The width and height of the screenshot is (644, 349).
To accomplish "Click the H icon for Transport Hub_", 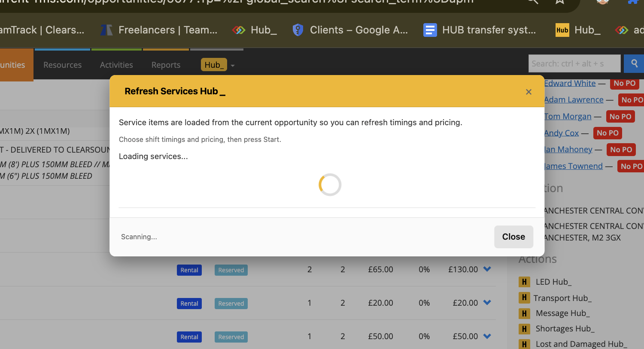I will [x=524, y=297].
